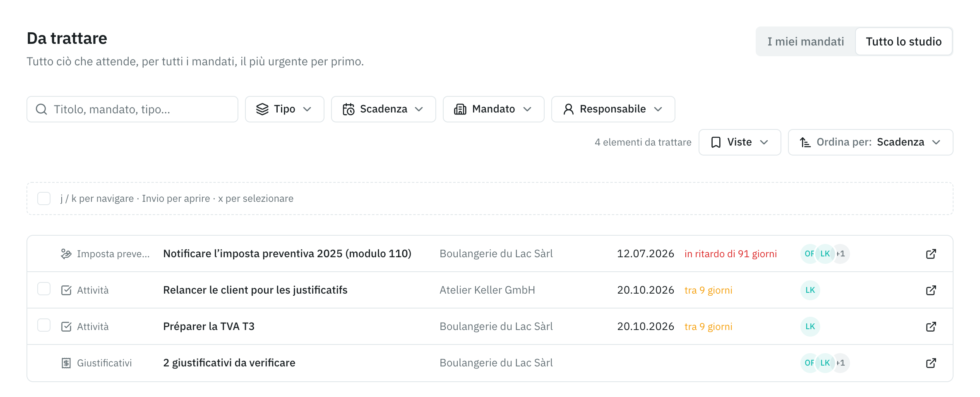
Task: Click the search magnifier icon
Action: [41, 109]
